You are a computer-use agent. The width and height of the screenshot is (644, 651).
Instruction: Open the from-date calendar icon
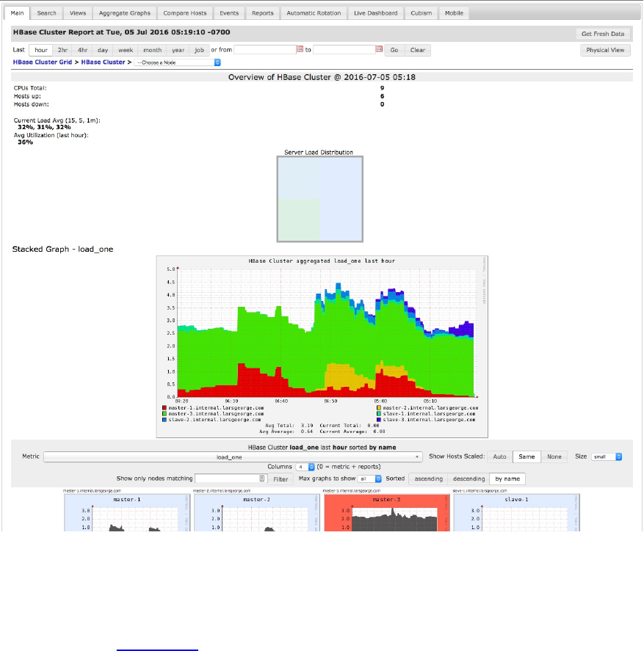tap(300, 49)
